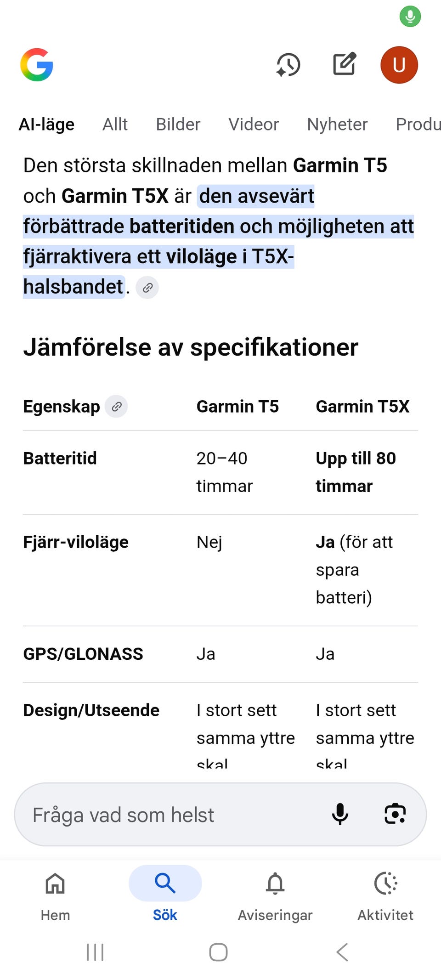Open the Videor tab
Image resolution: width=441 pixels, height=980 pixels.
[254, 125]
